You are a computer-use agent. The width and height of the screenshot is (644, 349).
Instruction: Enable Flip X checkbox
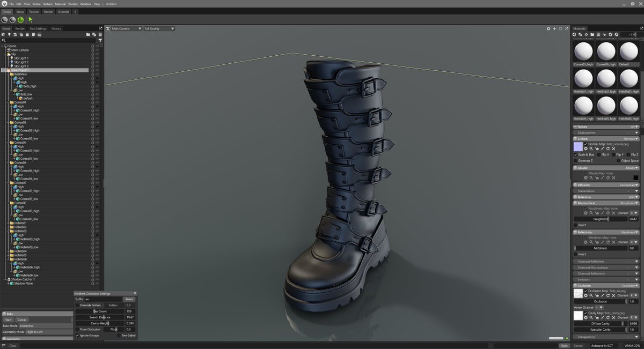(x=599, y=154)
